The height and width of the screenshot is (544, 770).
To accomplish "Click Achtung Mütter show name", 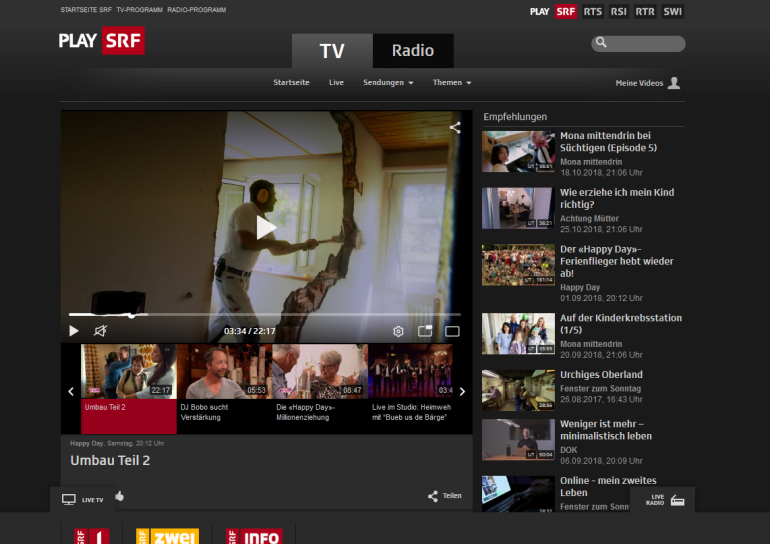I will click(x=589, y=218).
